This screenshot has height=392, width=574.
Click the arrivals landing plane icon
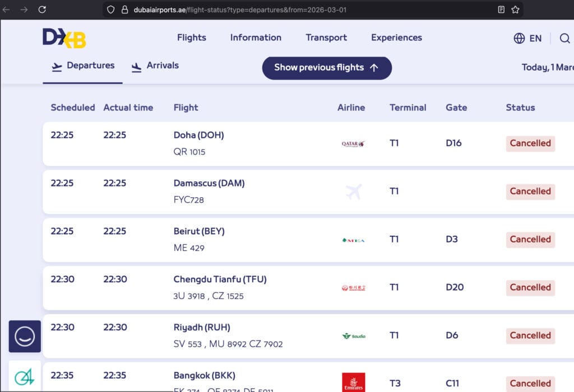(136, 66)
